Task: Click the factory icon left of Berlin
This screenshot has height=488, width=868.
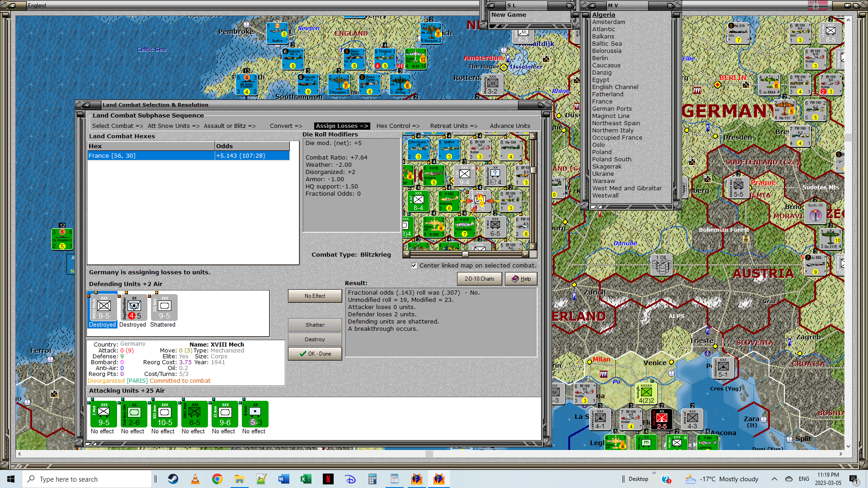Action: coord(697,90)
